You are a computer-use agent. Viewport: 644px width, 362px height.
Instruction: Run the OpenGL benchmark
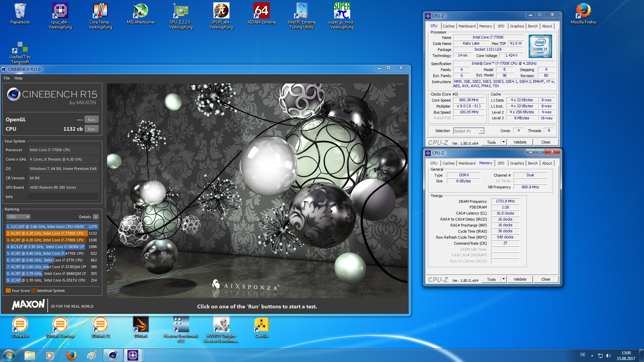pyautogui.click(x=91, y=120)
